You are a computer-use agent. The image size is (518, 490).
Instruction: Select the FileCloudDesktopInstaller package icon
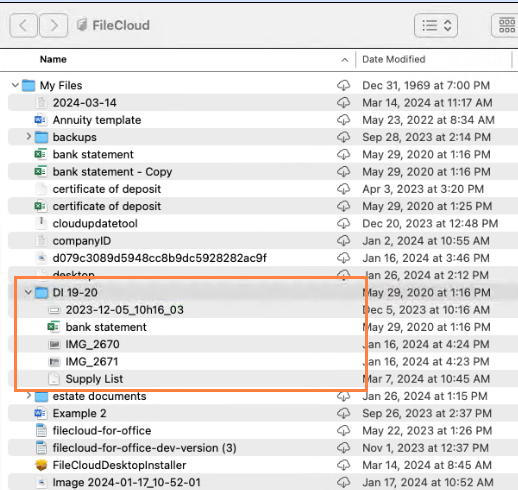click(41, 465)
